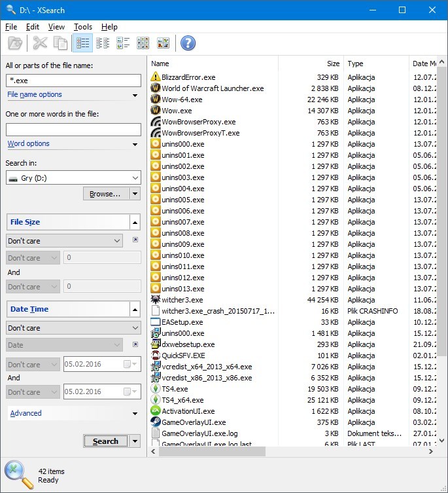Click the Browse... button
Screen dimensions: 448x493
coord(106,194)
